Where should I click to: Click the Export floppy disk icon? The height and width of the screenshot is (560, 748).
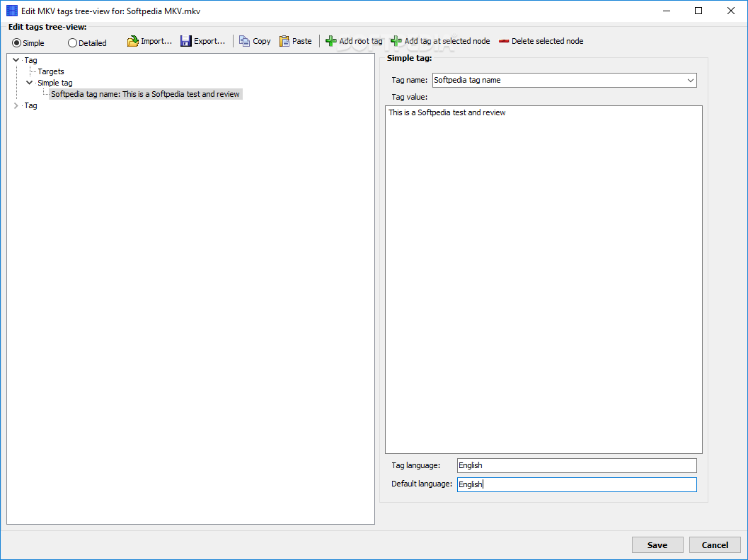point(185,41)
